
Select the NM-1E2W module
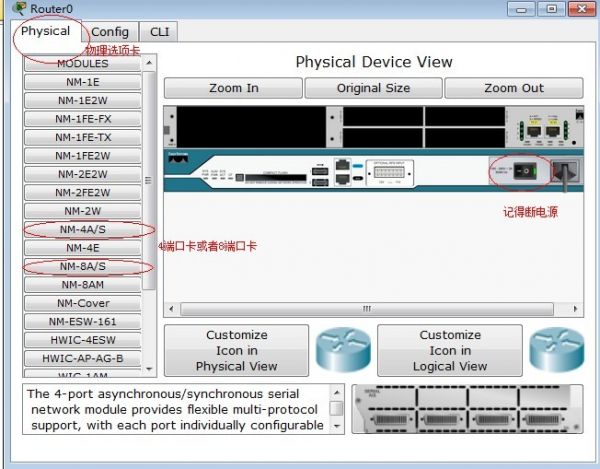pyautogui.click(x=83, y=100)
